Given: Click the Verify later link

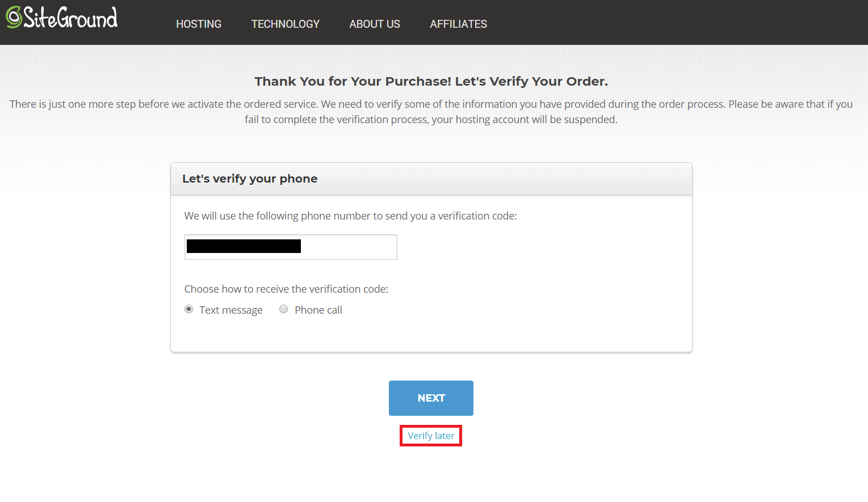Looking at the screenshot, I should pos(431,436).
